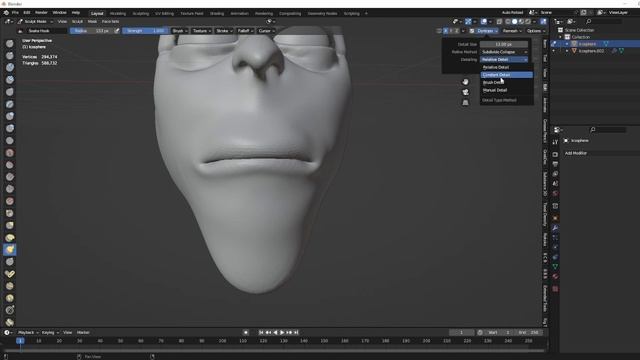
Task: Open the Remesh dropdown
Action: tap(512, 31)
